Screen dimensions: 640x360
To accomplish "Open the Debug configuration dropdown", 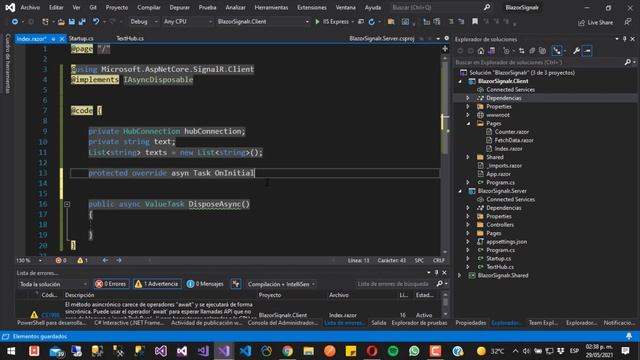I will tap(144, 22).
